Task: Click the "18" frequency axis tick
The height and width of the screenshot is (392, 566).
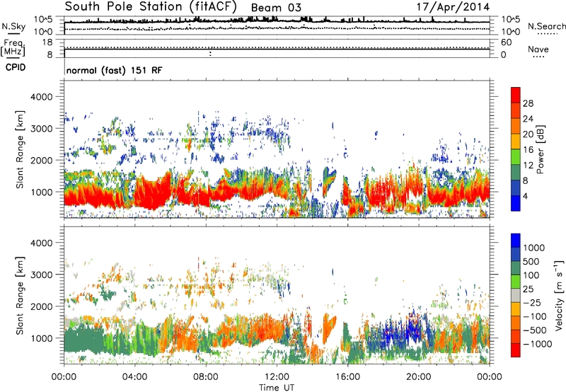Action: [x=47, y=42]
